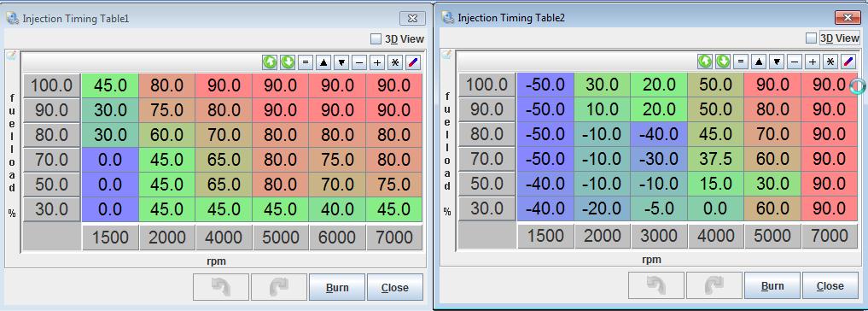Click the multiply asterisk icon in Table1
This screenshot has height=311, width=868.
[x=395, y=62]
